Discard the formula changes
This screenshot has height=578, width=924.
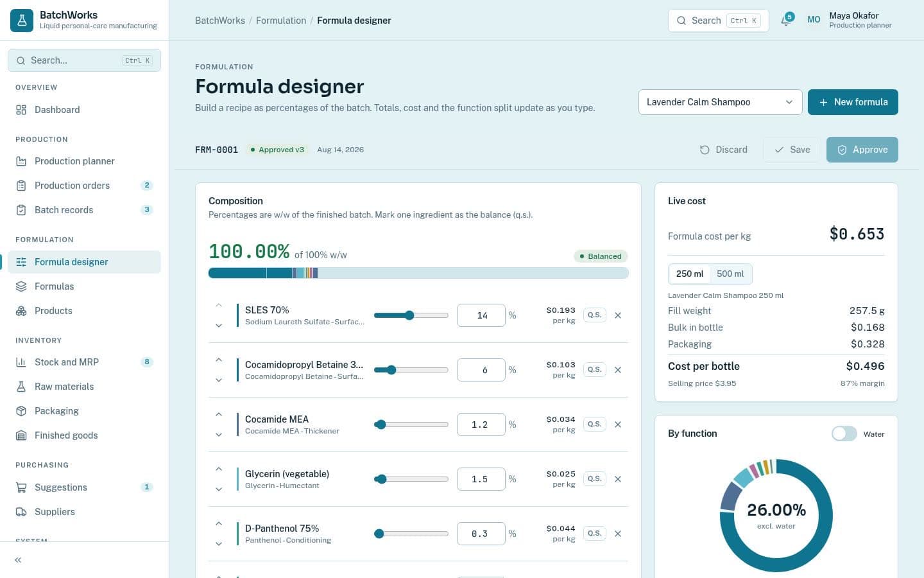(724, 150)
